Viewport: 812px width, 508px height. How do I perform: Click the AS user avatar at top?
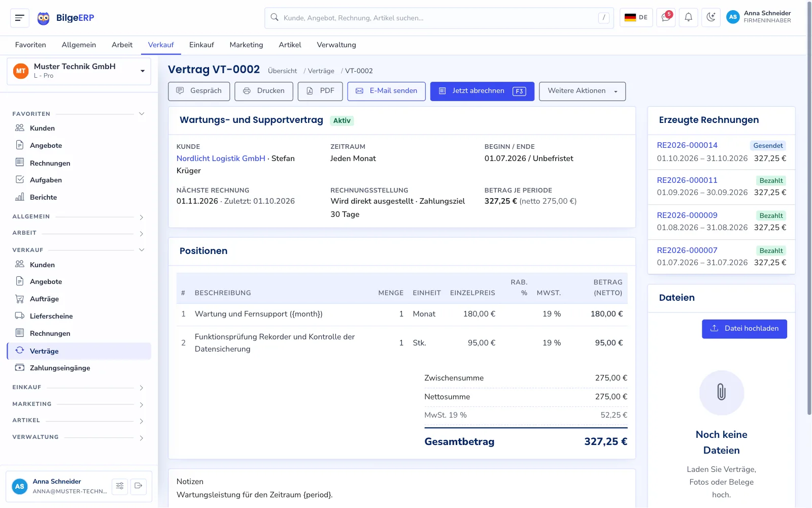[x=733, y=17]
